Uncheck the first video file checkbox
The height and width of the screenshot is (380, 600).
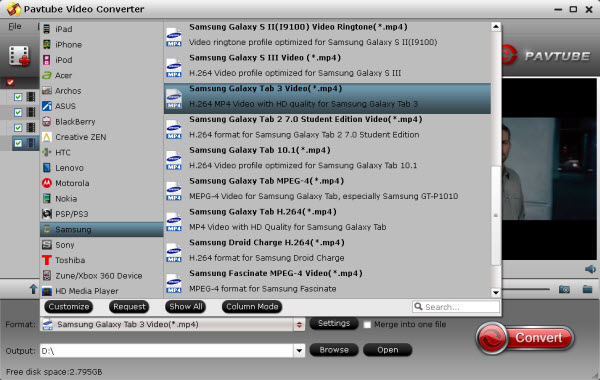coord(18,97)
